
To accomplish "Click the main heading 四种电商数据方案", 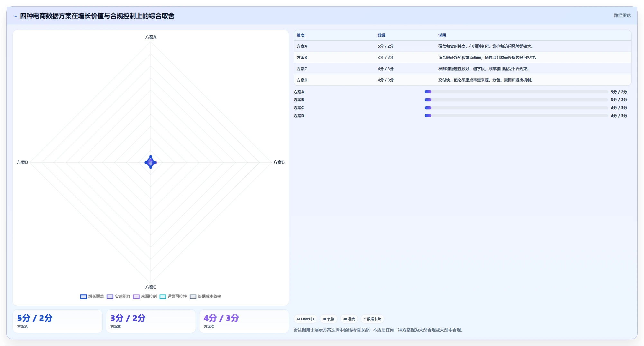I will 97,16.
